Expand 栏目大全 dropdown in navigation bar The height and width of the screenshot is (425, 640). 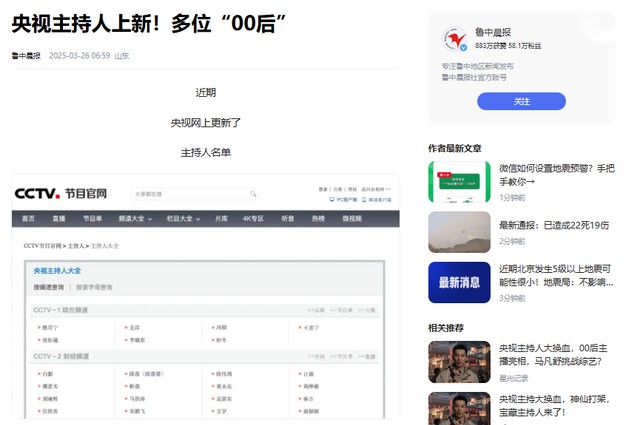tap(183, 219)
